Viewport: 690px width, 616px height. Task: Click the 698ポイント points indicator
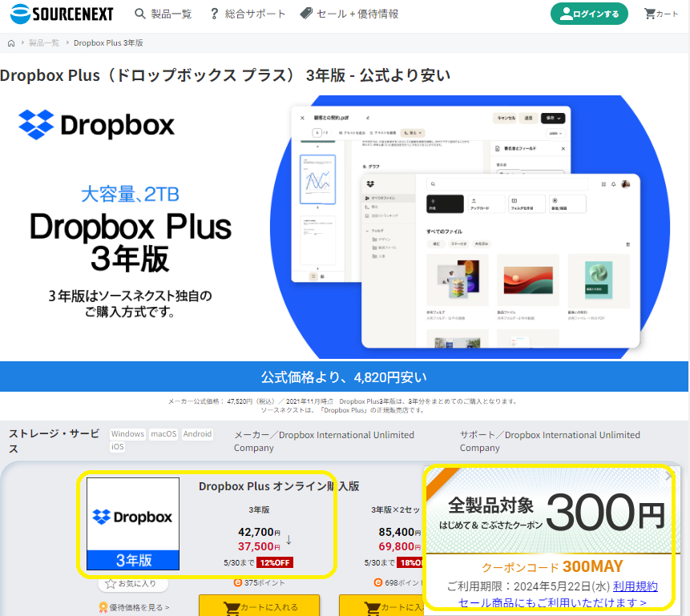(x=398, y=582)
